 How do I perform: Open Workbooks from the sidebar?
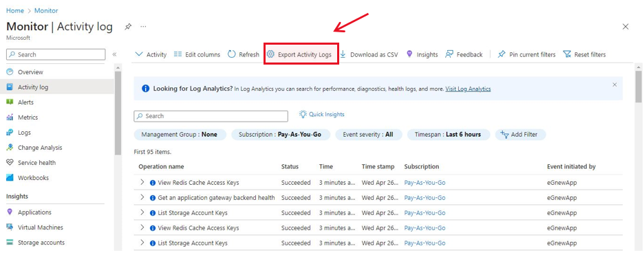click(x=33, y=178)
